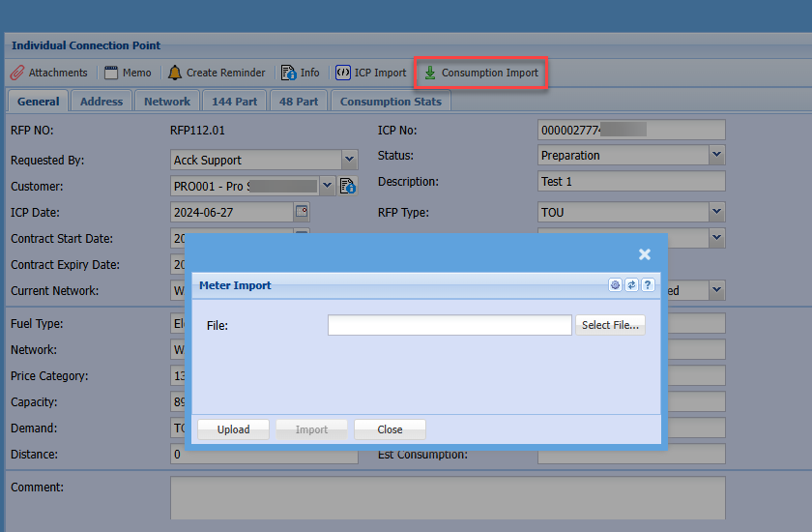Open the RFP Type dropdown

tap(716, 212)
